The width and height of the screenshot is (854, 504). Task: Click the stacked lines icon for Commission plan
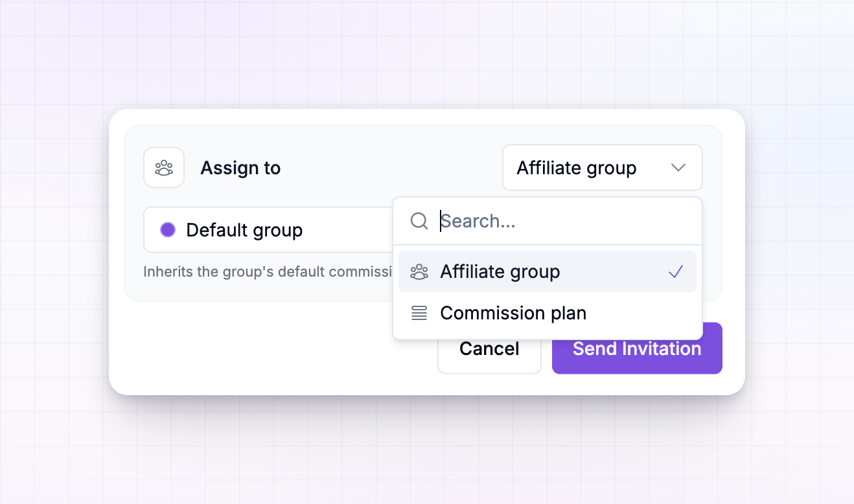[419, 313]
